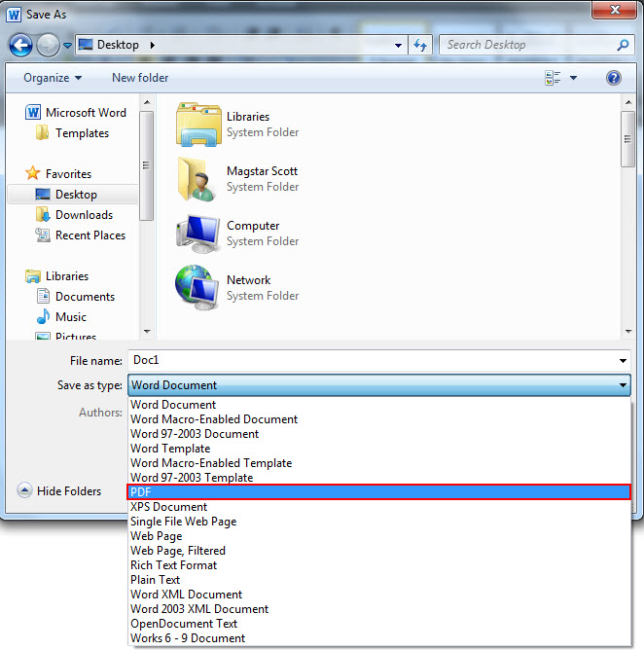Image resolution: width=644 pixels, height=650 pixels.
Task: Click the navigation pane scroll up arrow
Action: [x=147, y=102]
